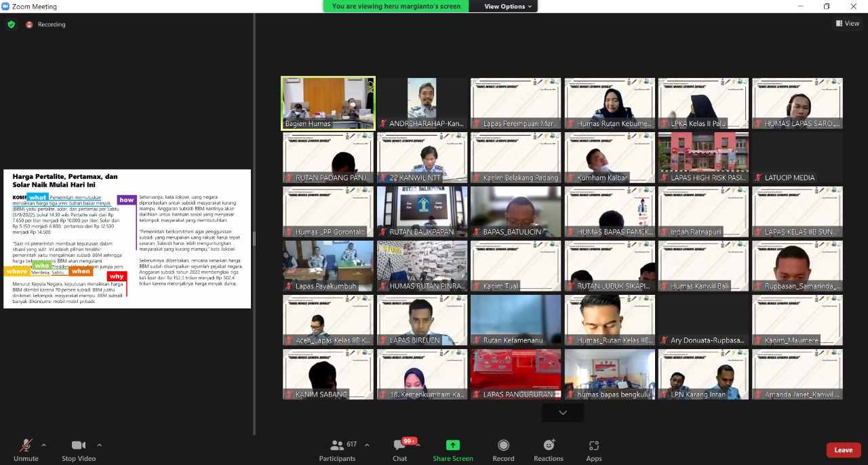Image resolution: width=868 pixels, height=465 pixels.
Task: Change layout with the View button
Action: point(848,23)
